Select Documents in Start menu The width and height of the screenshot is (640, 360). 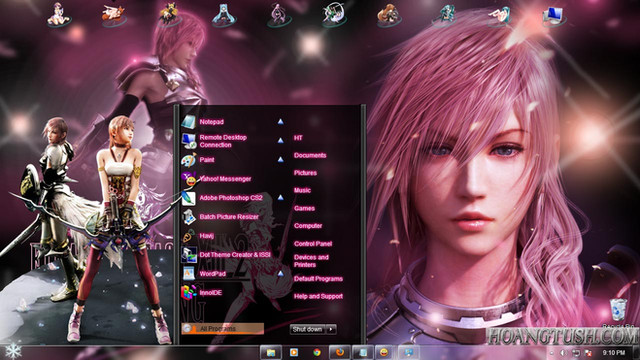310,156
